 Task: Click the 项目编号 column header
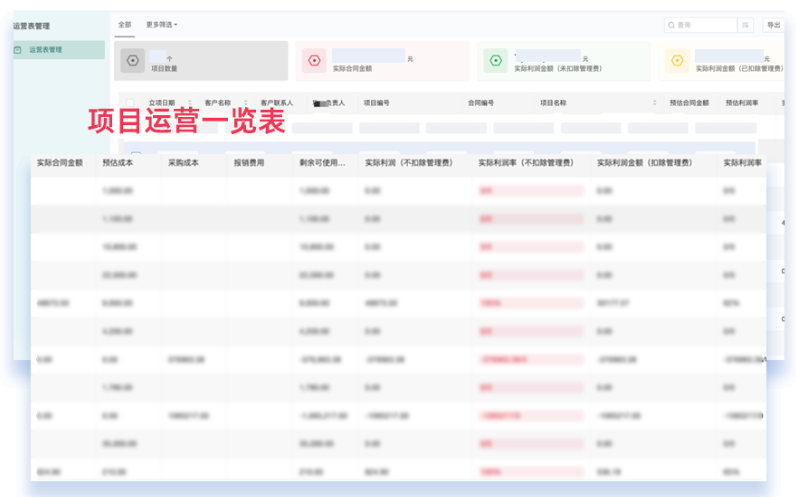click(x=376, y=103)
